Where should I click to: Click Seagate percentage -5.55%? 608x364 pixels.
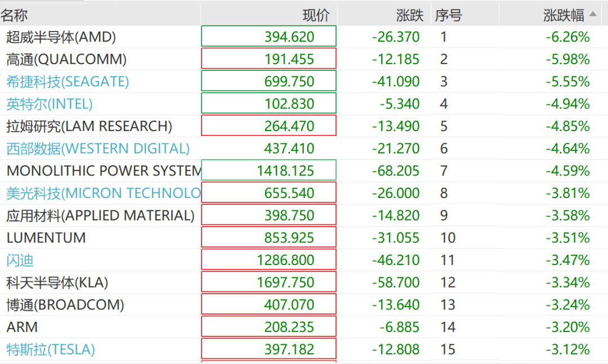pos(567,82)
